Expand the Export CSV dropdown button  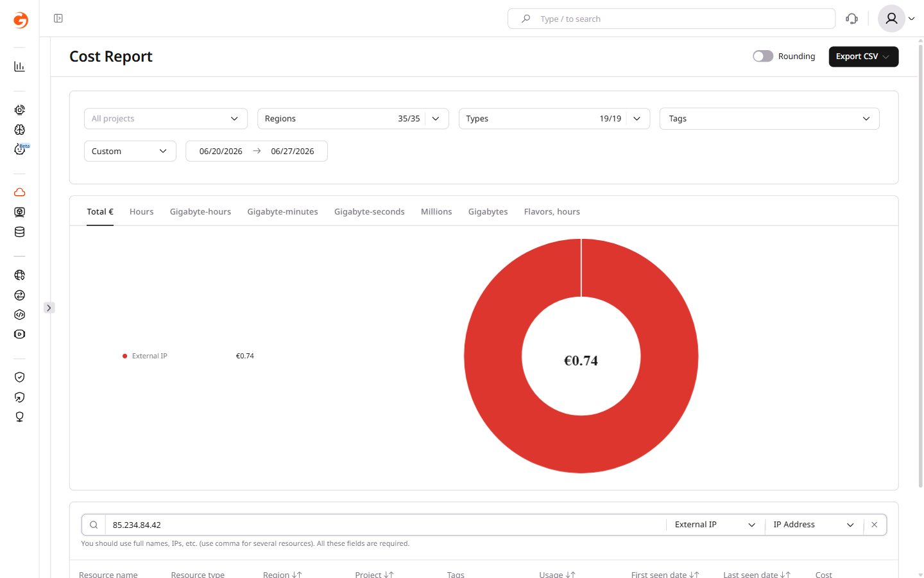coord(864,57)
